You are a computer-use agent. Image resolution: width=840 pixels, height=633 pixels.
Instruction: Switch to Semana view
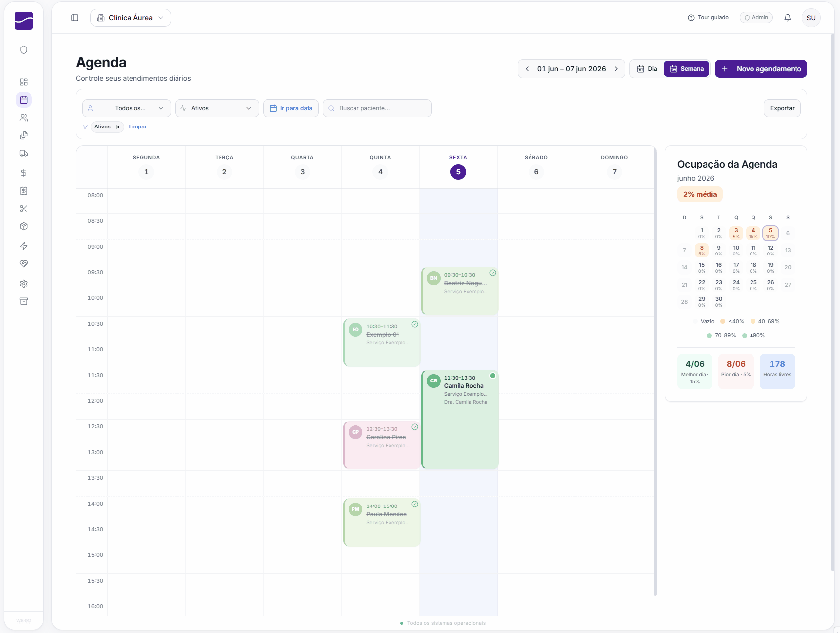[687, 69]
